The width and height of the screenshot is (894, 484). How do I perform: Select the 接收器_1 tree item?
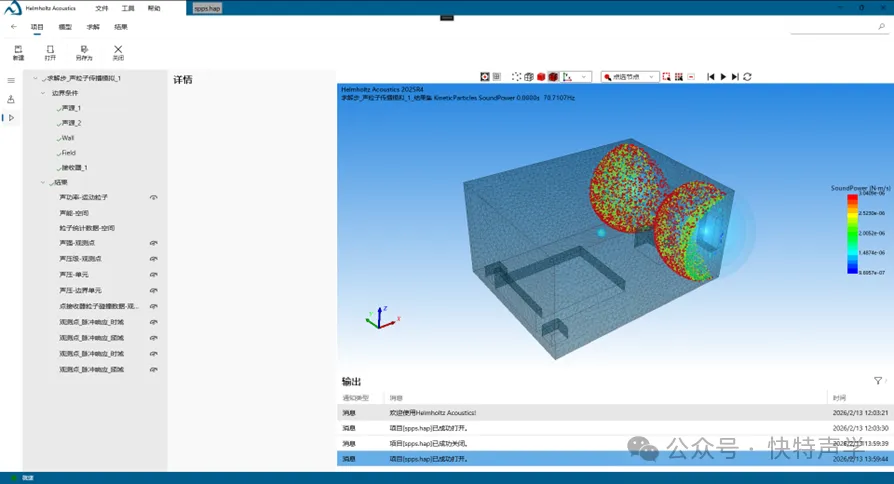tap(74, 168)
